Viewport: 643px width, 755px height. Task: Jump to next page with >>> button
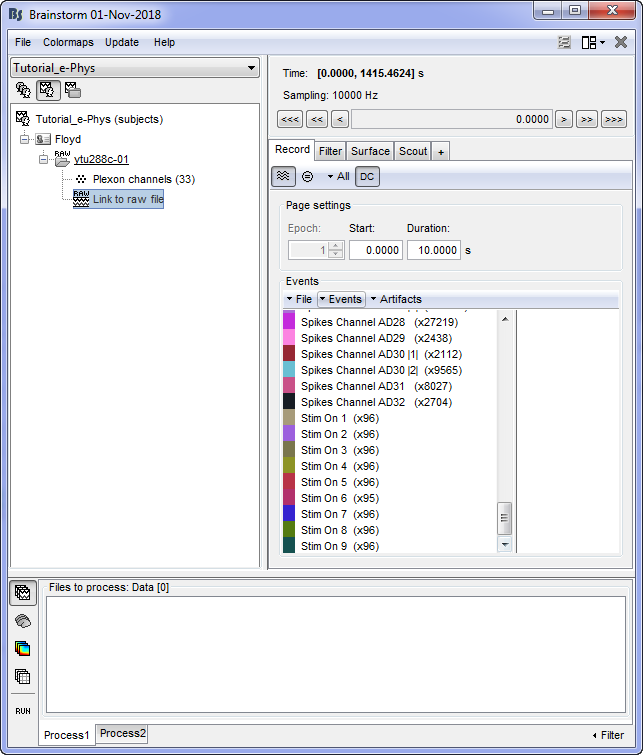[613, 119]
